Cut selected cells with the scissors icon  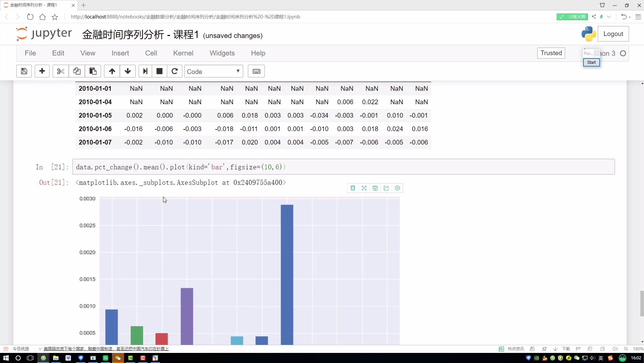[61, 71]
